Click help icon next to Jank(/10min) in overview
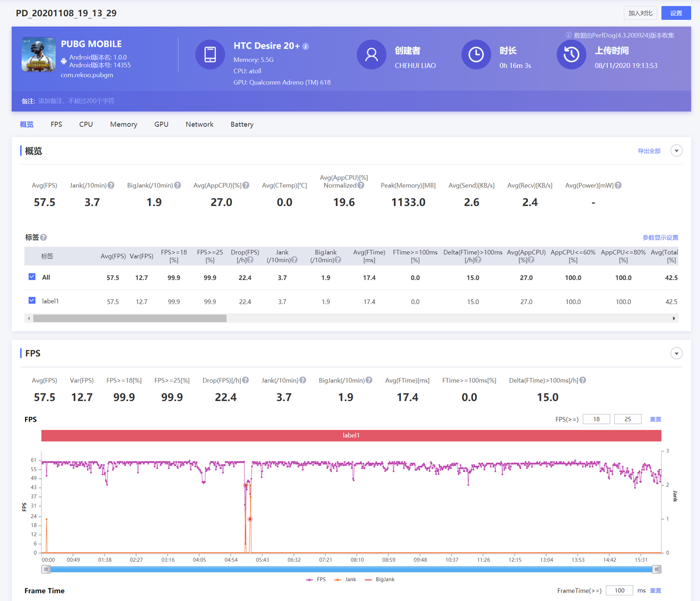 point(111,185)
